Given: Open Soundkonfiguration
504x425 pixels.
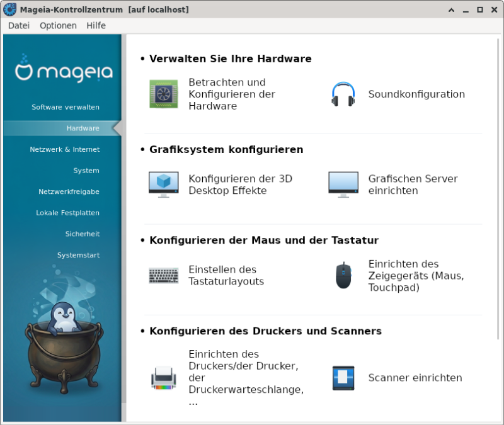Looking at the screenshot, I should (416, 94).
